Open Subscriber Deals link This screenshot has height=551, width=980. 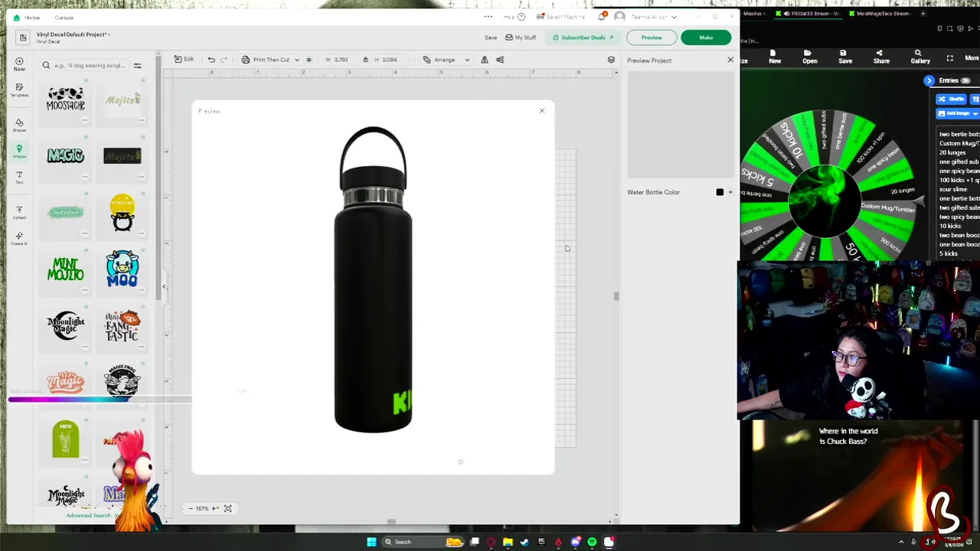pyautogui.click(x=583, y=37)
